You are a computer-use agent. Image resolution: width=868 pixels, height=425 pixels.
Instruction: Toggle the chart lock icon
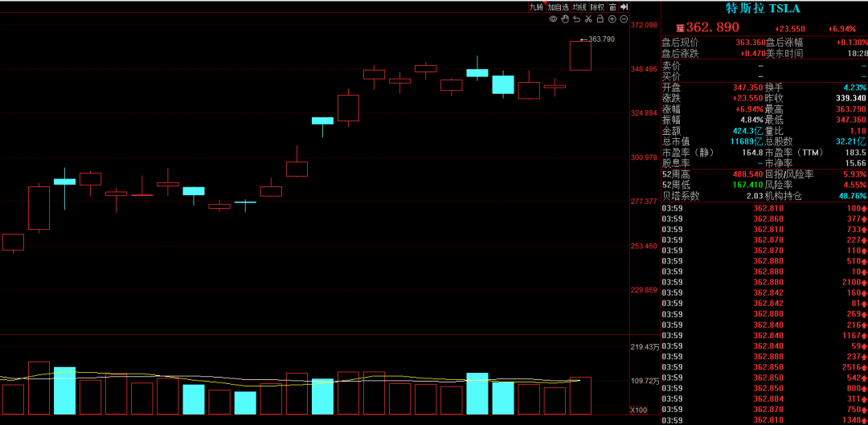click(x=600, y=18)
